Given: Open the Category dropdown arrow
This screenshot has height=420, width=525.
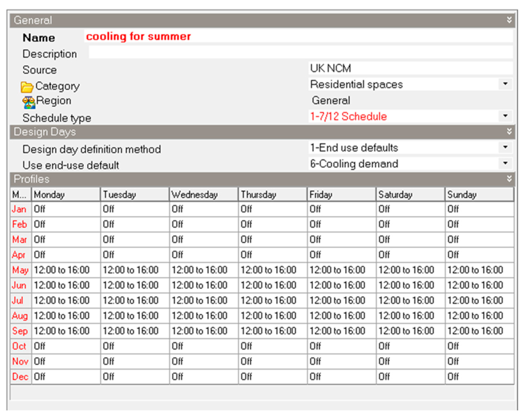Looking at the screenshot, I should point(505,84).
